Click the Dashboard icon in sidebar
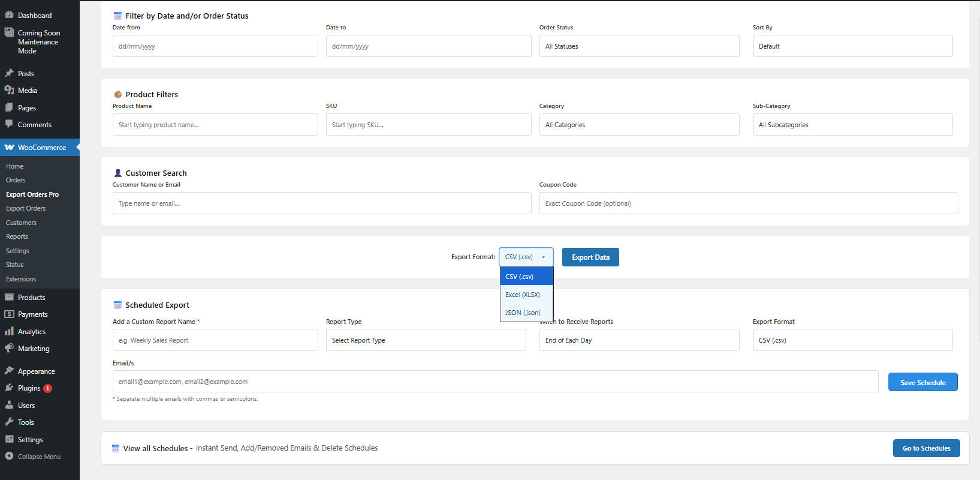This screenshot has height=480, width=980. pyautogui.click(x=9, y=15)
